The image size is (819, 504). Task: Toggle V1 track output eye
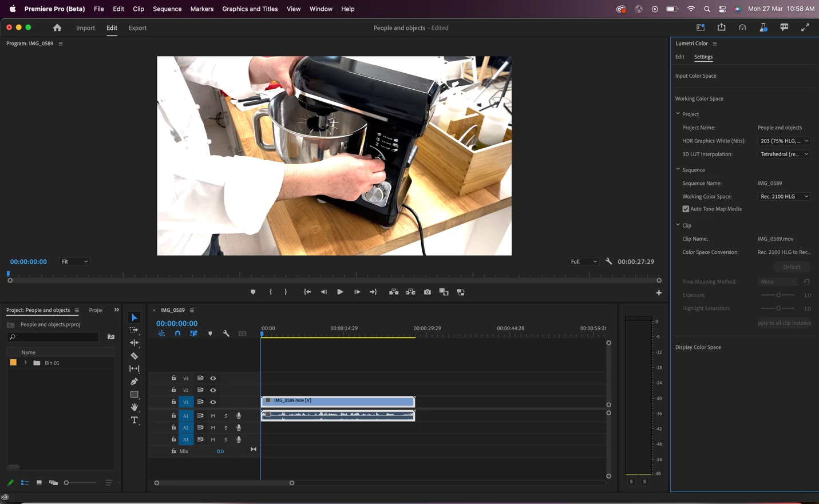pos(213,402)
